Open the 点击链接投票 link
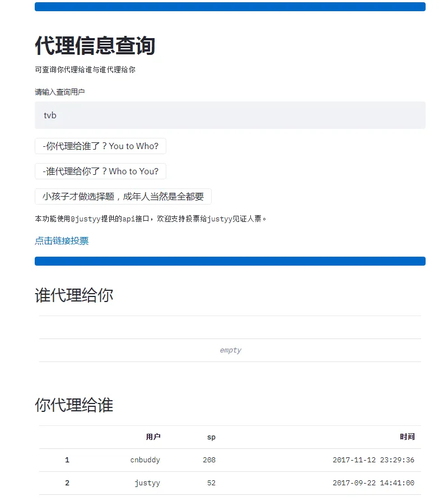 tap(62, 241)
